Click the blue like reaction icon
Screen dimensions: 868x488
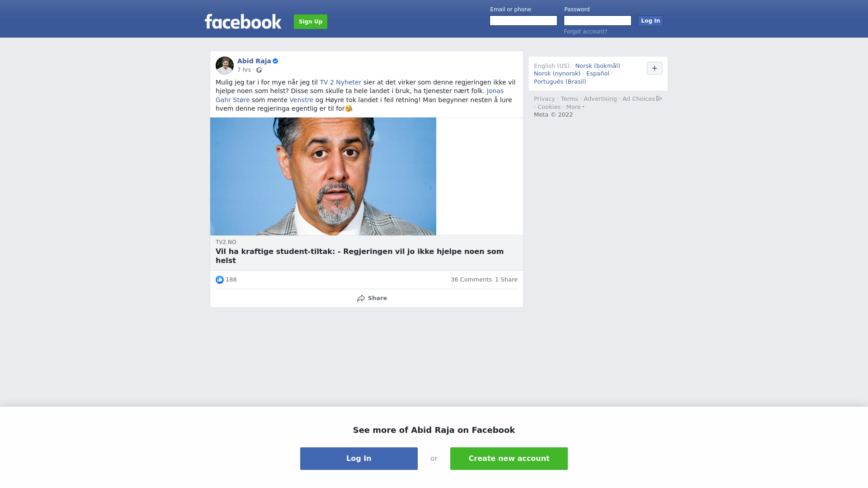coord(220,280)
